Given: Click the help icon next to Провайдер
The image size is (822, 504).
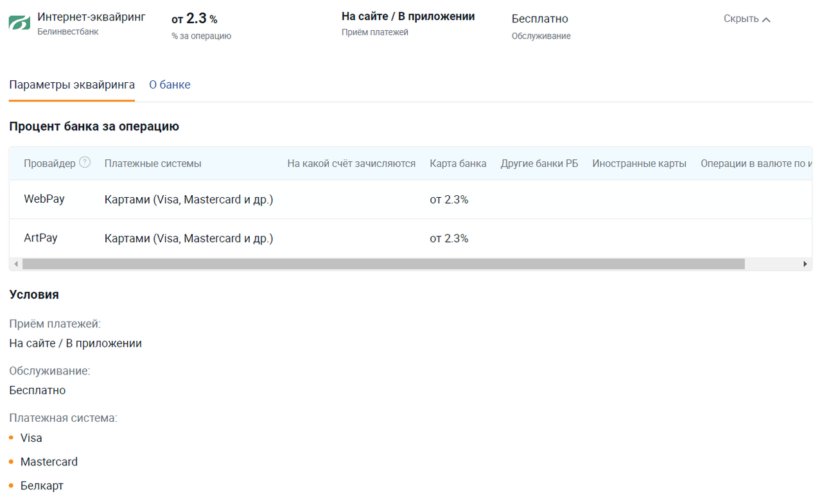Looking at the screenshot, I should pyautogui.click(x=85, y=162).
